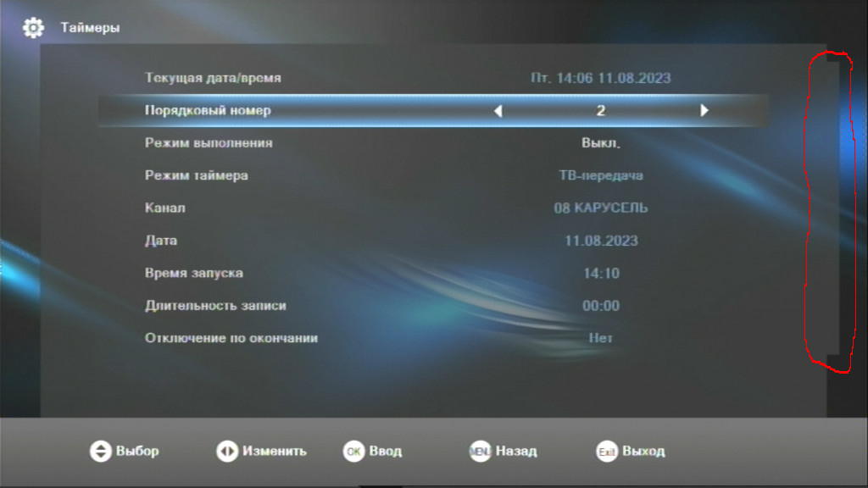Screen dimensions: 868x488
Task: Select the Время запуска row label
Action: 194,274
